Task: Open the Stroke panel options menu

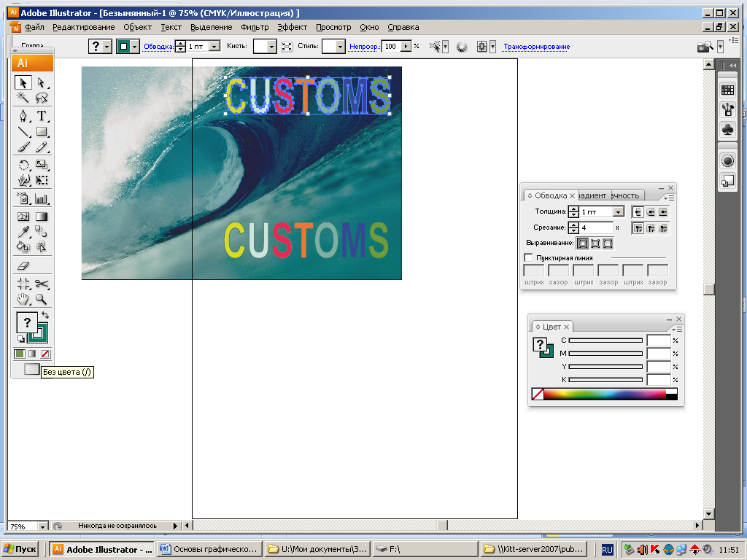Action: 669,197
